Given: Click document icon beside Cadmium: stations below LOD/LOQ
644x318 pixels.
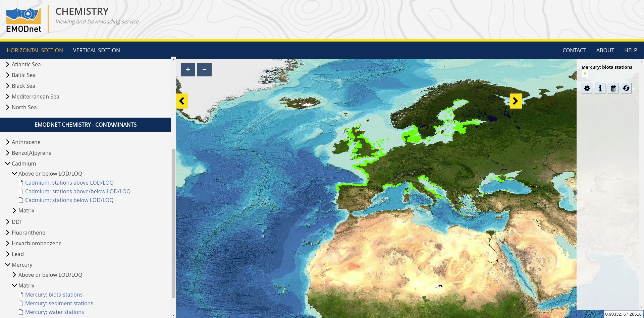Looking at the screenshot, I should click(x=21, y=200).
